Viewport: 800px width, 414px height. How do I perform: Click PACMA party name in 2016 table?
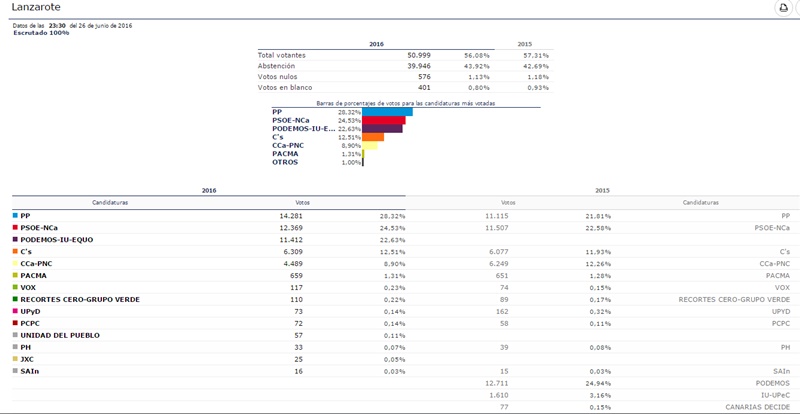[x=33, y=275]
